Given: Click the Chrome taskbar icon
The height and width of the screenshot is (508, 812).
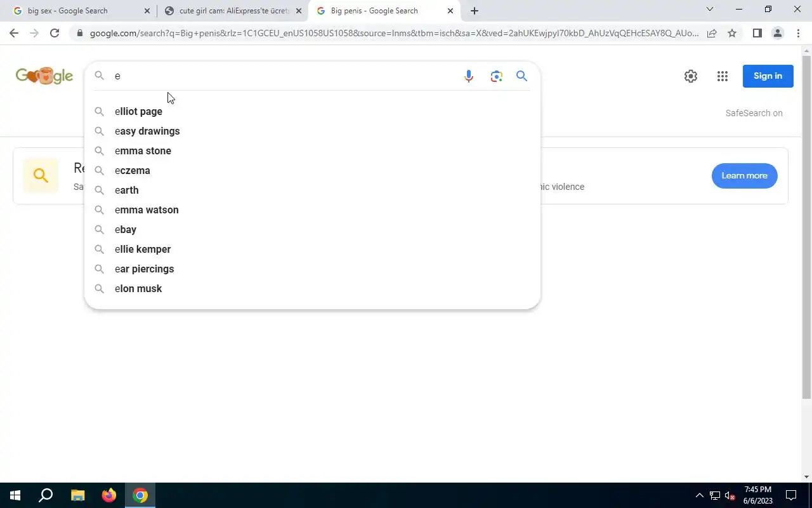Looking at the screenshot, I should [x=140, y=495].
